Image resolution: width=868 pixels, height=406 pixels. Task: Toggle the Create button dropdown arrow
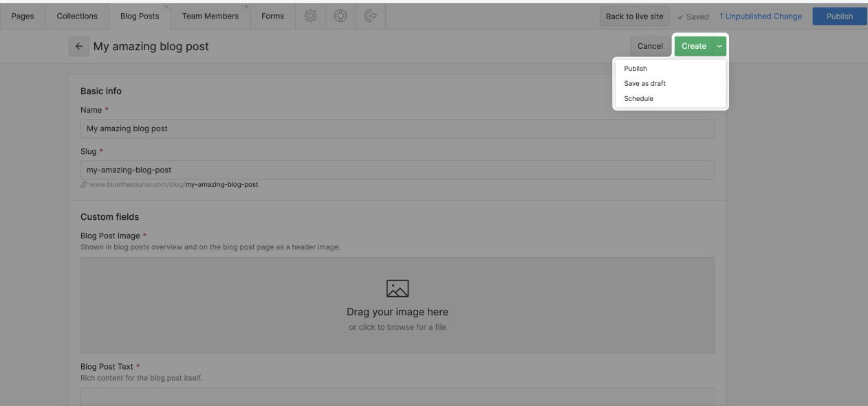pyautogui.click(x=719, y=46)
